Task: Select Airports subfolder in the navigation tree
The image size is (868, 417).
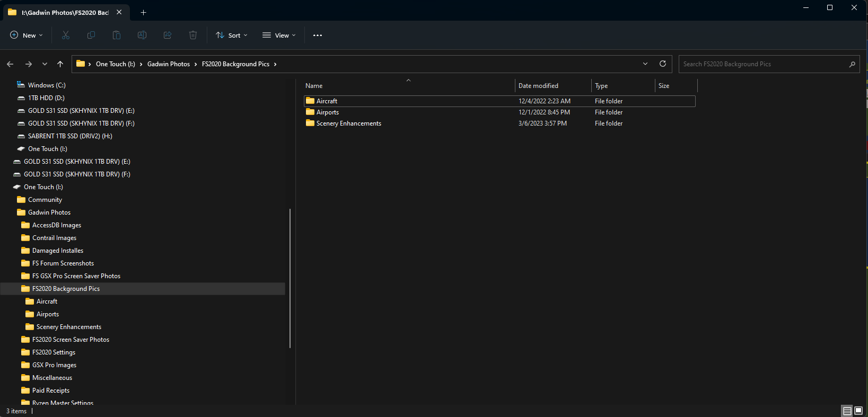Action: click(x=48, y=314)
